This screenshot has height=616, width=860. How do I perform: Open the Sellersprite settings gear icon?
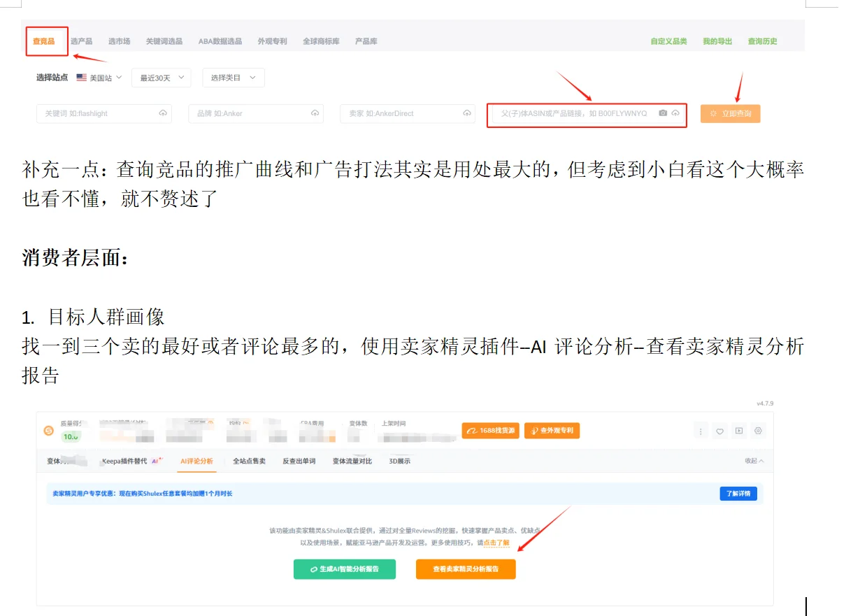tap(758, 431)
